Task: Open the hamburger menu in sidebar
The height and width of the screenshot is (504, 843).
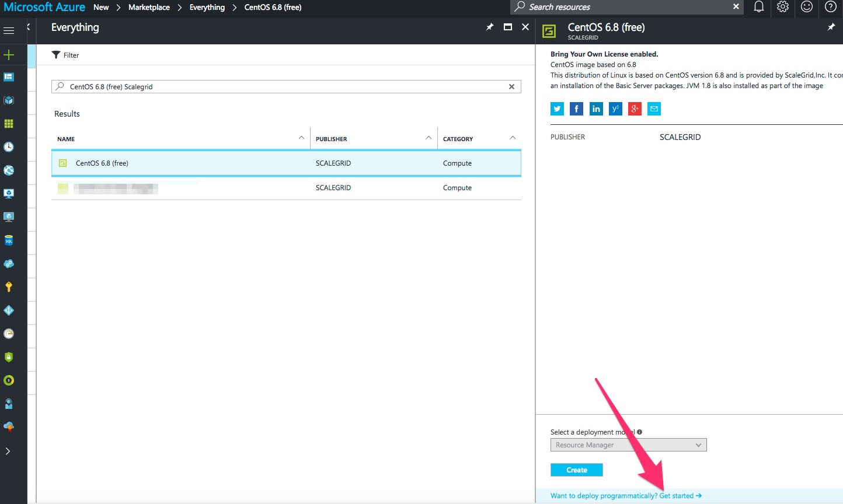Action: [9, 30]
